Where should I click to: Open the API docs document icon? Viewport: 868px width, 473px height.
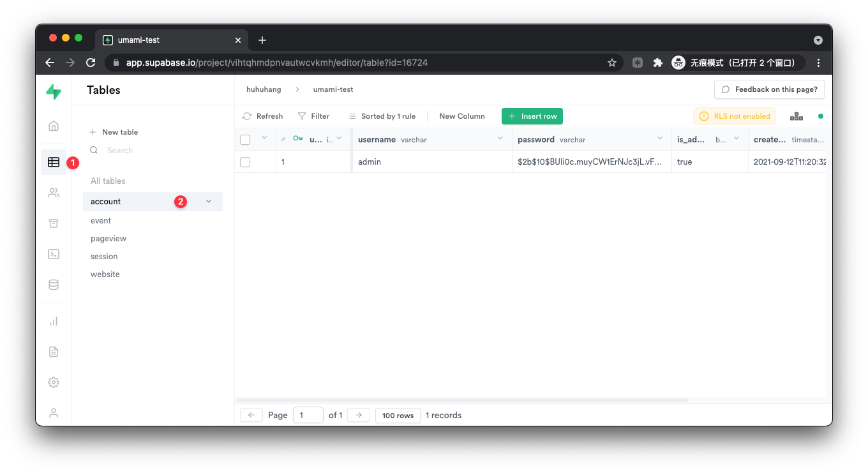[x=54, y=352]
